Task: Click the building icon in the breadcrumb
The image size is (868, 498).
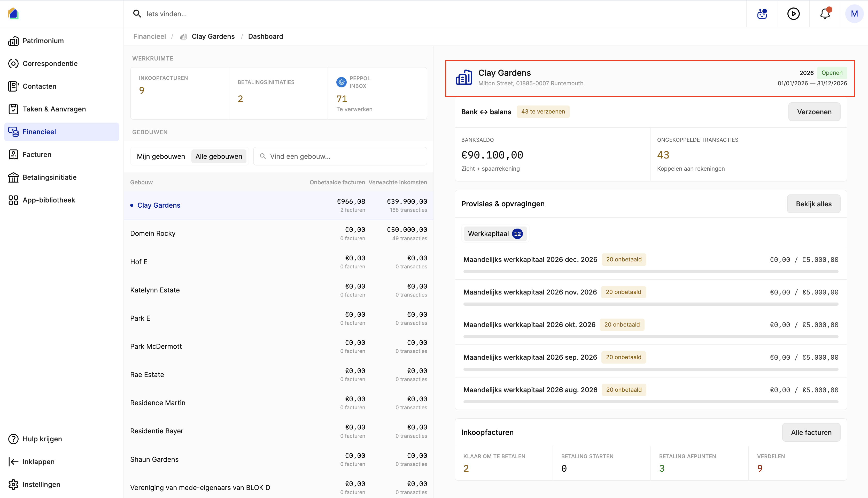Action: (183, 37)
